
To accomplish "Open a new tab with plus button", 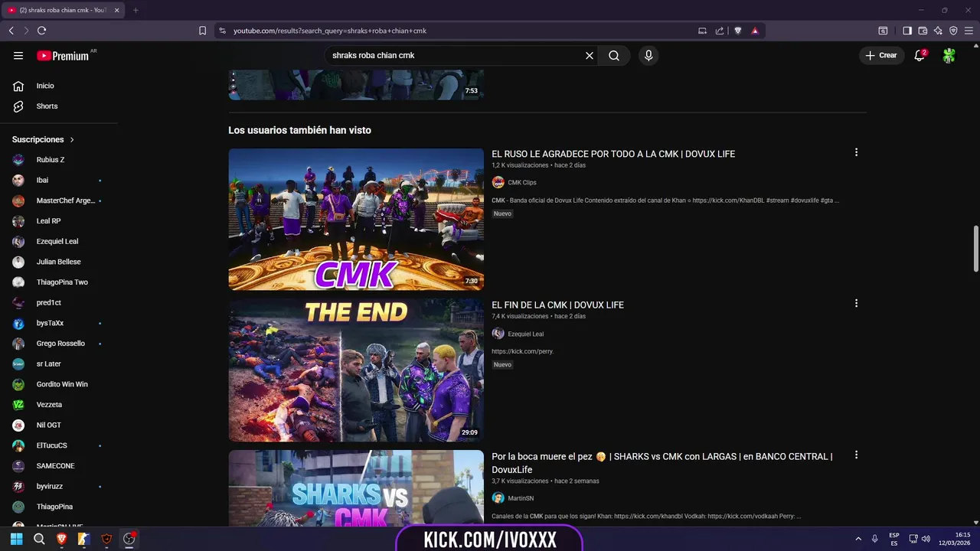I will [136, 10].
